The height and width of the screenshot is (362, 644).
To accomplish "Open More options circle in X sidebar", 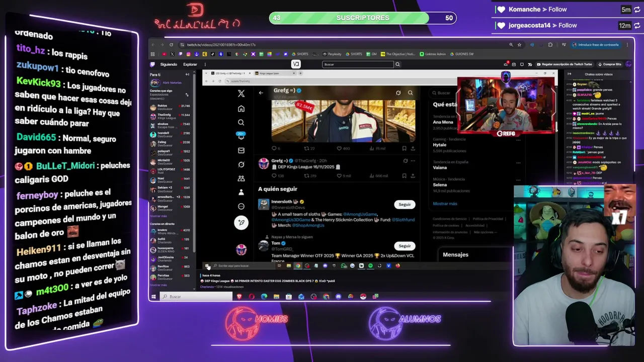I will (241, 206).
